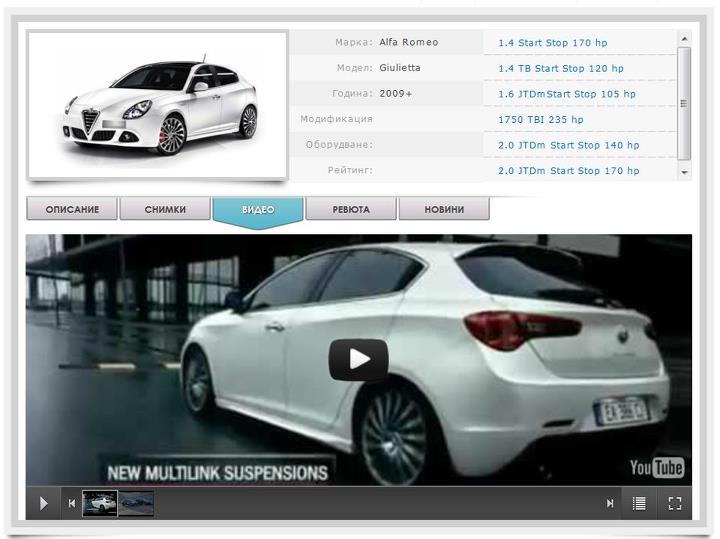This screenshot has width=720, height=539.
Task: Select the second dark video thumbnail
Action: tap(135, 503)
